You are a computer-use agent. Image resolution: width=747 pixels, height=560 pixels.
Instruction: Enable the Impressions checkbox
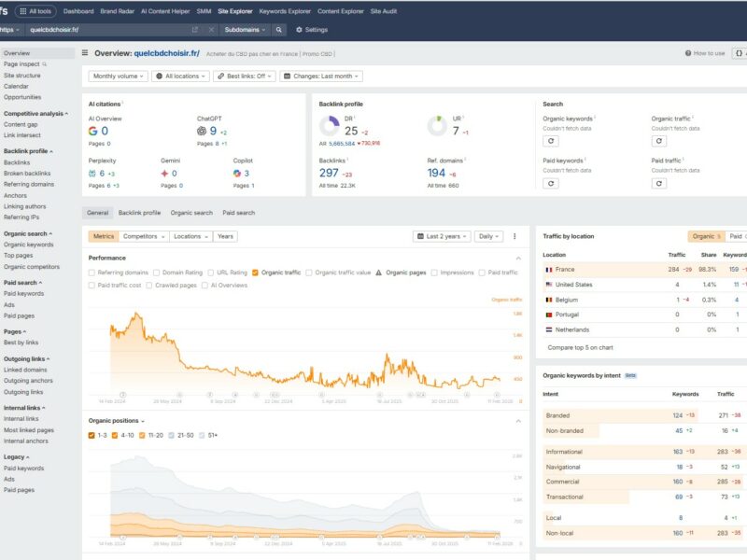[x=434, y=273]
